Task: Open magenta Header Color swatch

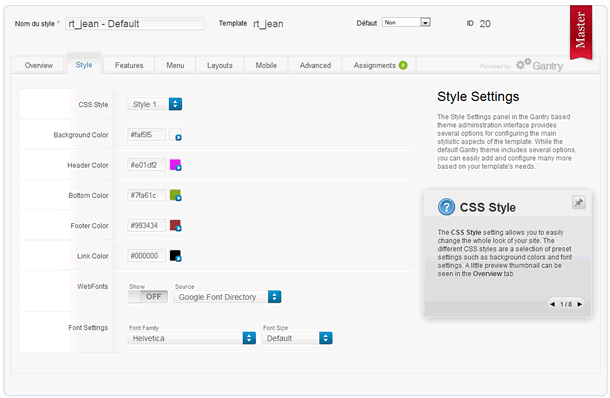Action: (175, 165)
